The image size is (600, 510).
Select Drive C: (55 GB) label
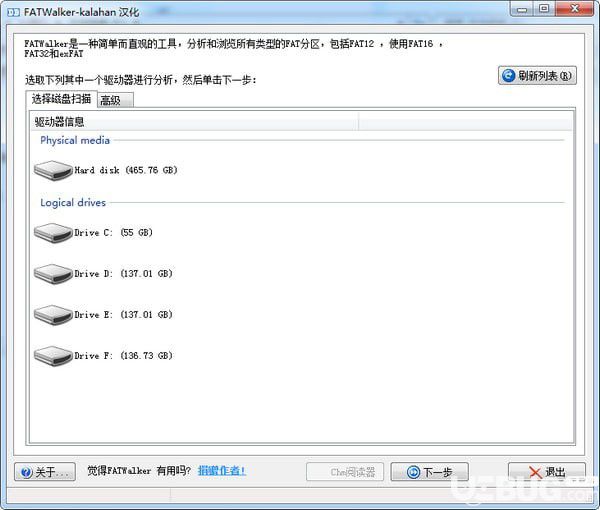113,233
